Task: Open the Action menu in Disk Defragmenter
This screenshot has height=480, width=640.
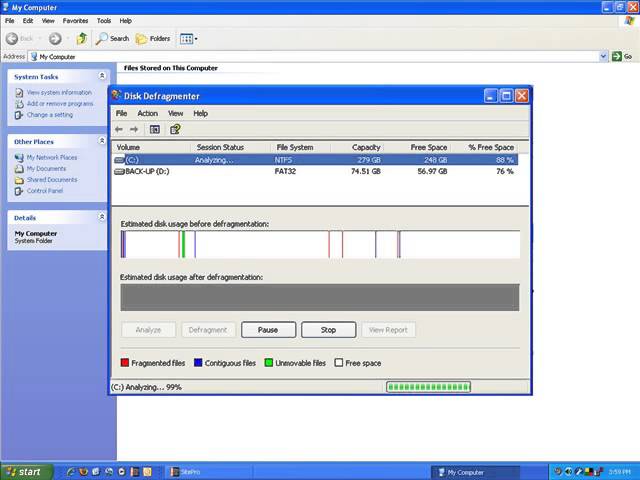Action: tap(147, 113)
